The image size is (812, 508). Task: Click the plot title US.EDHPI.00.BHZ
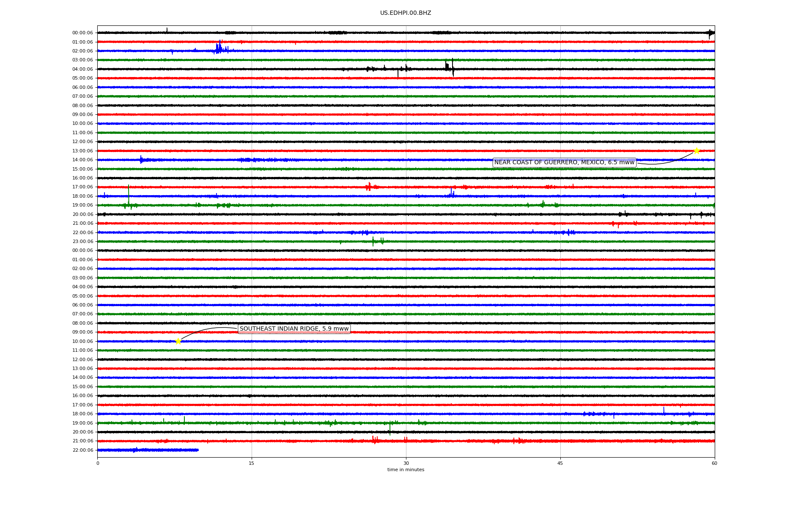tap(405, 13)
